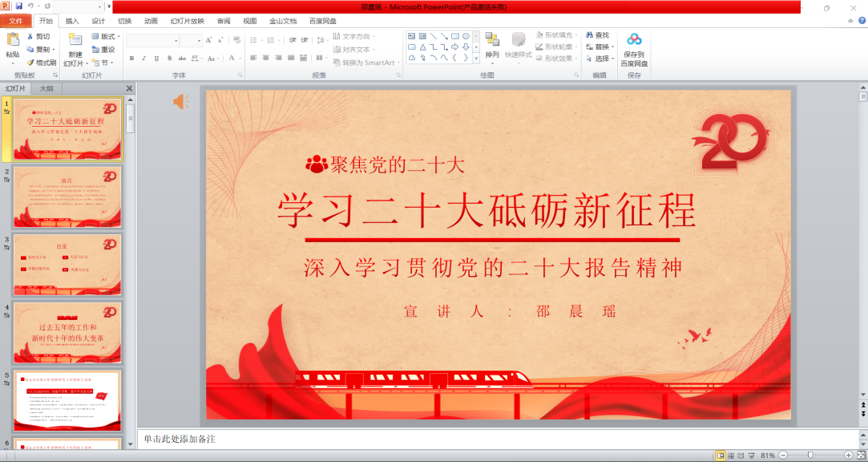Open the Section (节) dropdown

pos(103,63)
